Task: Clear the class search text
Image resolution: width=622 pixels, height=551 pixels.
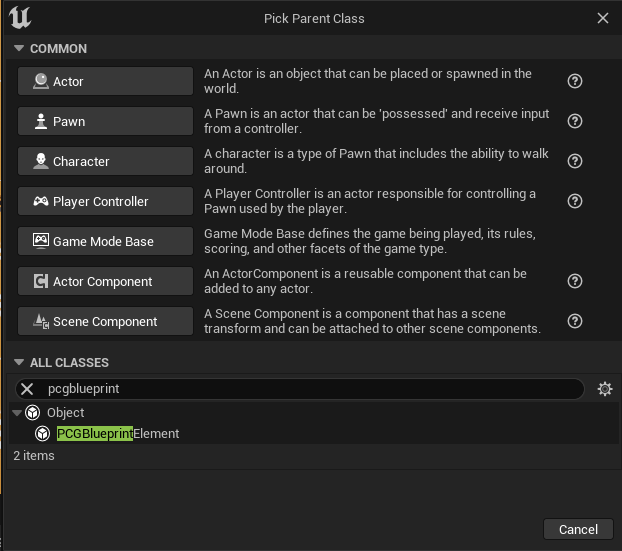Action: click(27, 389)
